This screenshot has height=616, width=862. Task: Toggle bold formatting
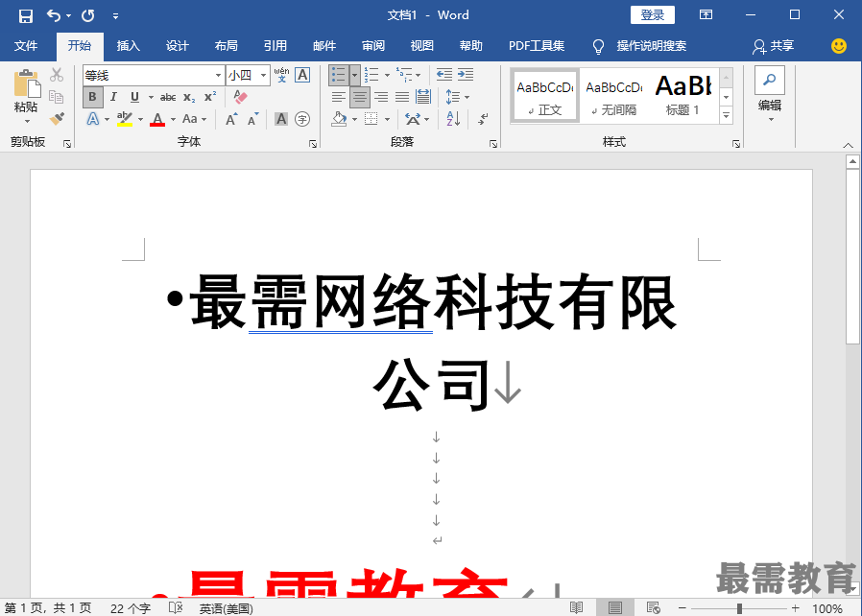coord(92,97)
